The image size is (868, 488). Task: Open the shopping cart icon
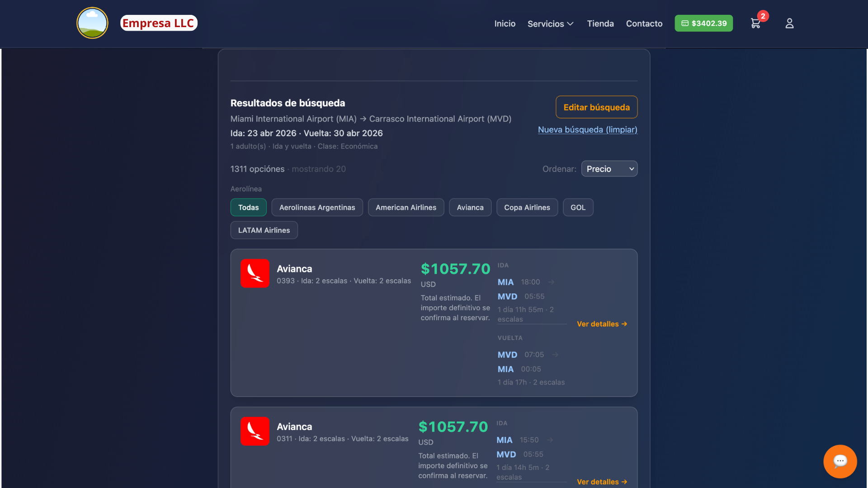point(755,23)
